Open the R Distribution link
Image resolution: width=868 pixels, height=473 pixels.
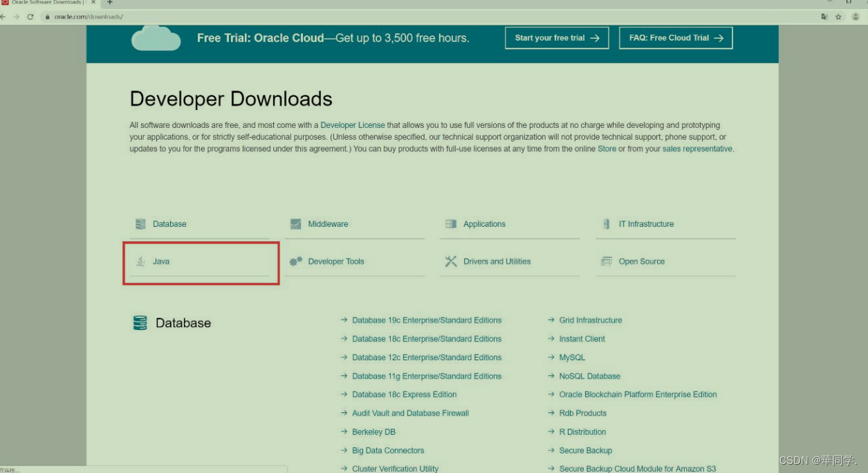[583, 432]
